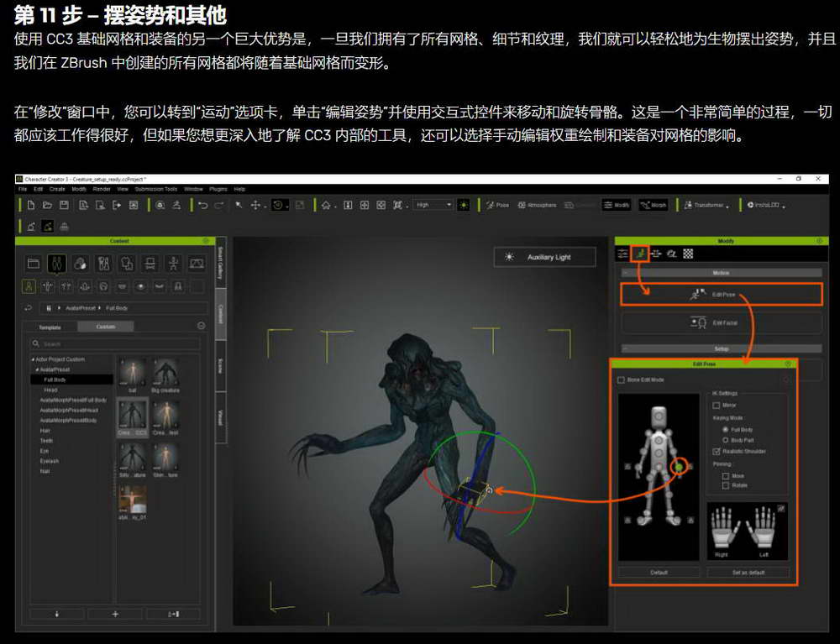Click the Edit Facial button
Viewport: 840px width, 644px height.
coord(721,322)
